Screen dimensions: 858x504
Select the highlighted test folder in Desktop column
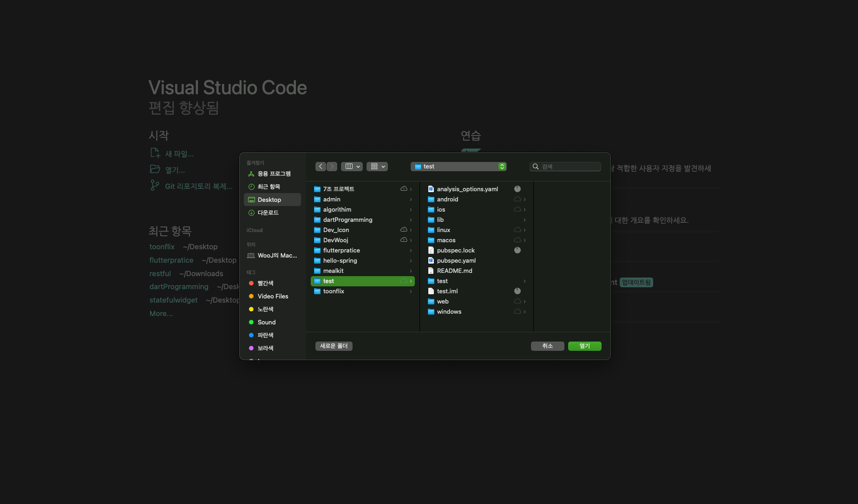click(x=363, y=281)
